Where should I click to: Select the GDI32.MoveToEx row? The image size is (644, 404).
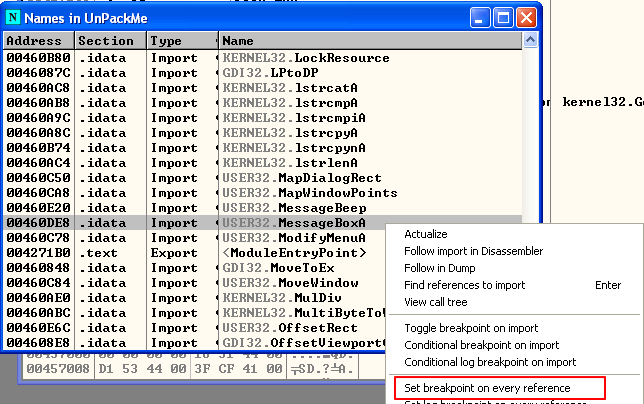click(x=195, y=267)
